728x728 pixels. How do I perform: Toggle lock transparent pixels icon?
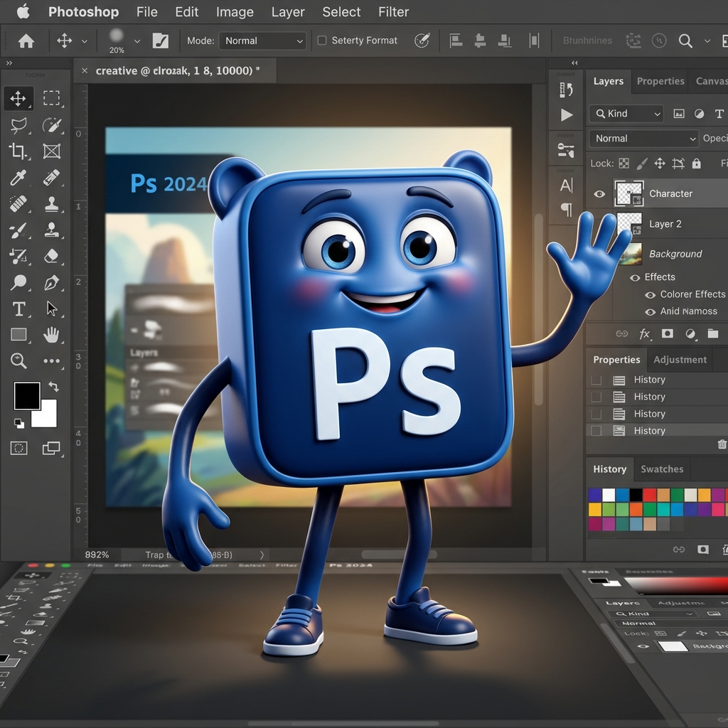(x=624, y=164)
